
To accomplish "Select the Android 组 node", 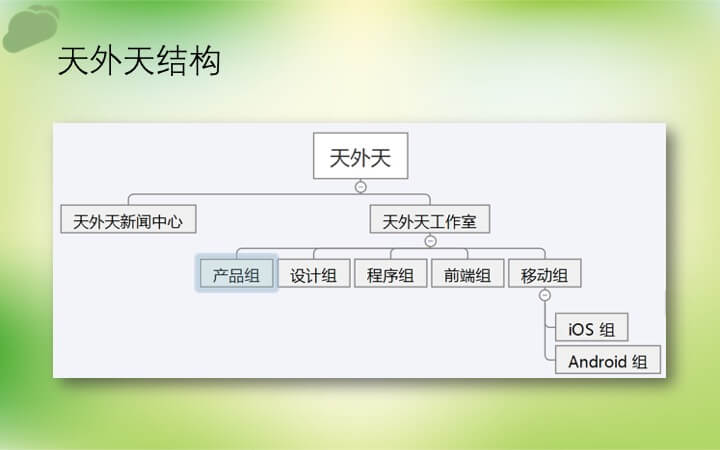I will pos(608,360).
